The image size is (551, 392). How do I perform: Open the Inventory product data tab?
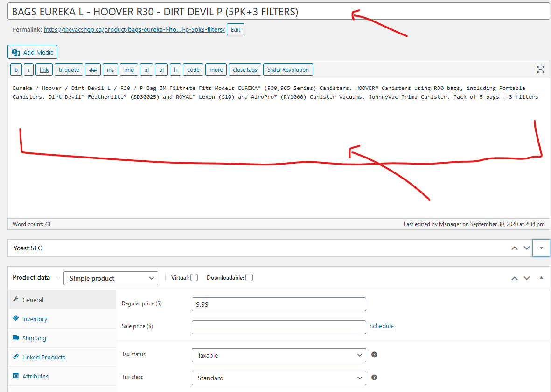pyautogui.click(x=62, y=319)
